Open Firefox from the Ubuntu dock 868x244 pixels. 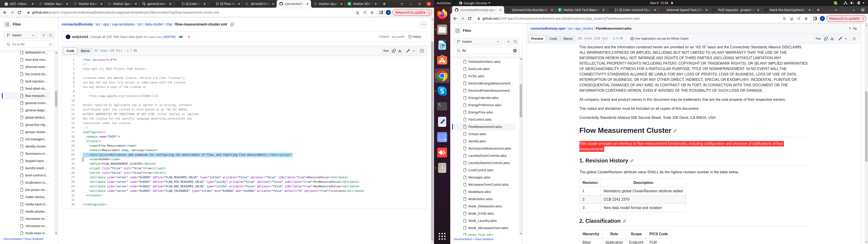[442, 14]
